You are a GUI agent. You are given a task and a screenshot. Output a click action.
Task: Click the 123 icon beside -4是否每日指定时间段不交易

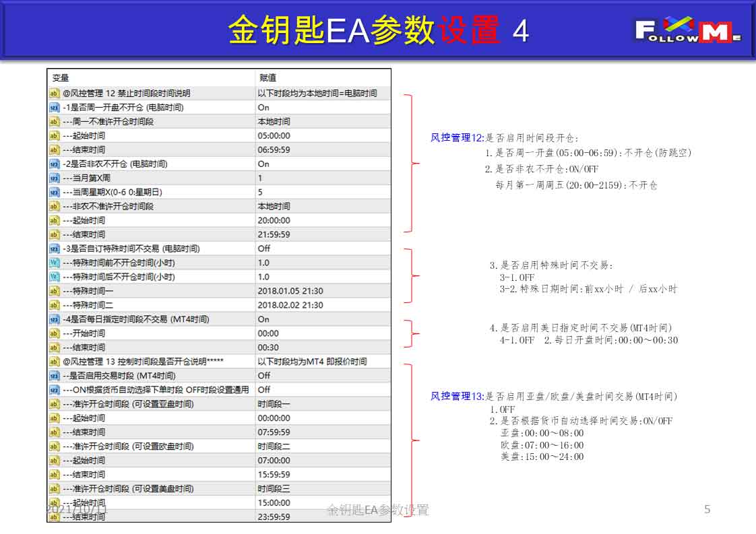[x=54, y=319]
